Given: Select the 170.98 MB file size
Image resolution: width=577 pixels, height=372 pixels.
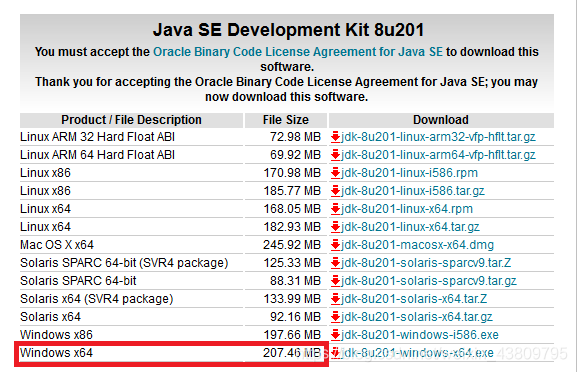Looking at the screenshot, I should [x=292, y=173].
